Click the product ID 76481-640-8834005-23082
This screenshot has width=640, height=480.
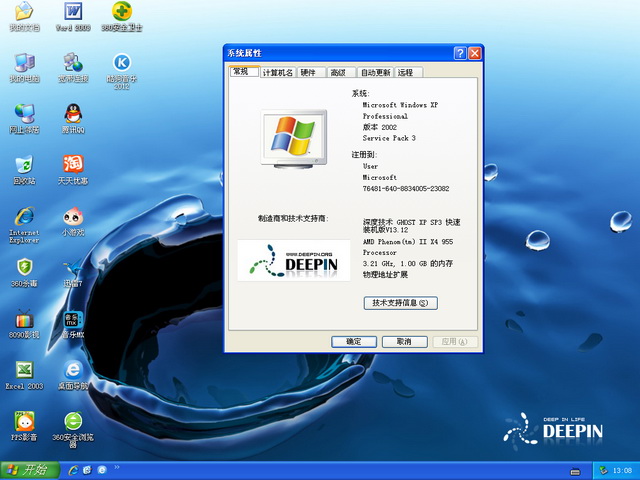(406, 189)
